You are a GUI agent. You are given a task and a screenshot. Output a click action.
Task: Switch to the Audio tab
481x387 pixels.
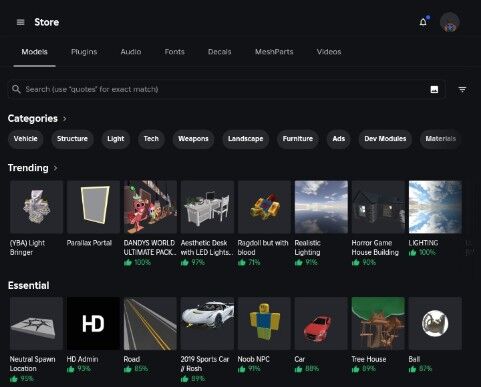(131, 52)
